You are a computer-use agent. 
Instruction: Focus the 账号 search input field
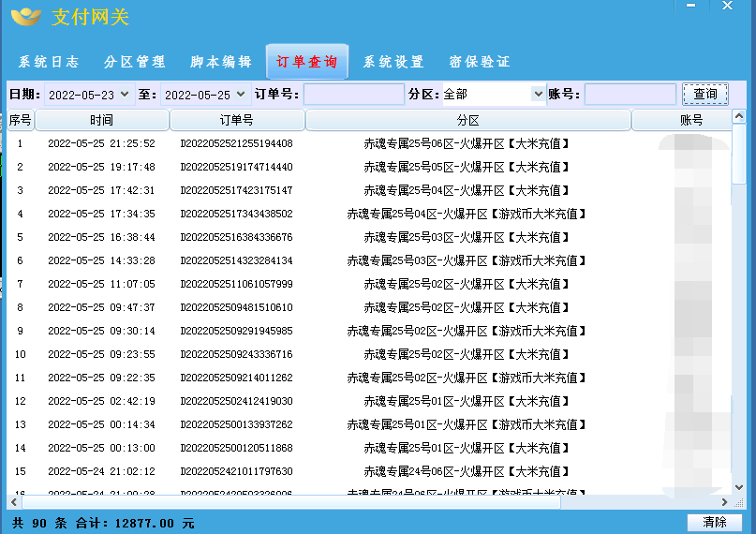[630, 95]
